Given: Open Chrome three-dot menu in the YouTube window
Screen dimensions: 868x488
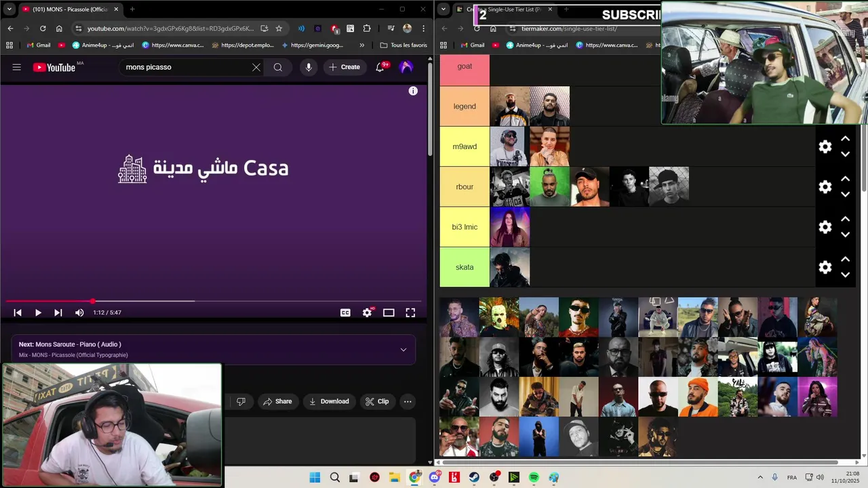Looking at the screenshot, I should (x=424, y=28).
